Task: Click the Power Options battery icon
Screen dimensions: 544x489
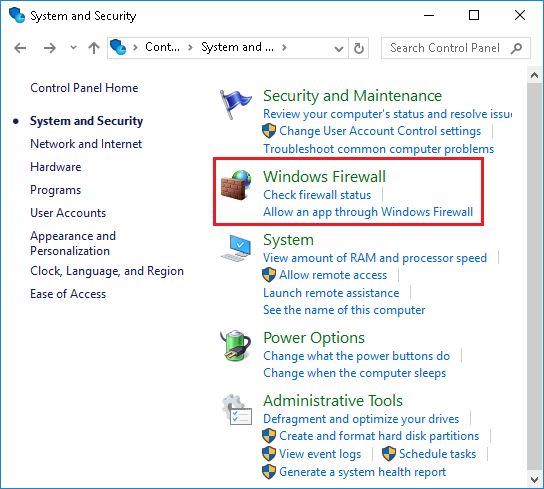Action: [236, 346]
